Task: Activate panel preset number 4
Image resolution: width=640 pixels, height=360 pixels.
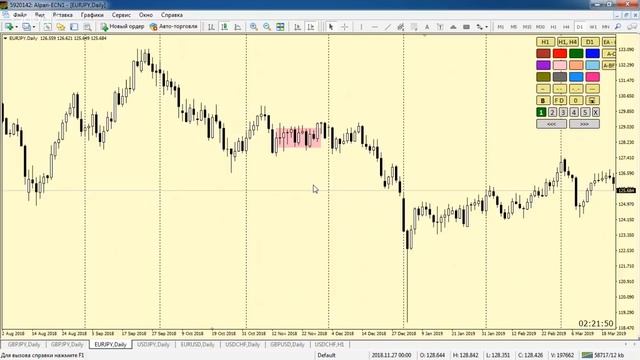Action: [x=574, y=112]
